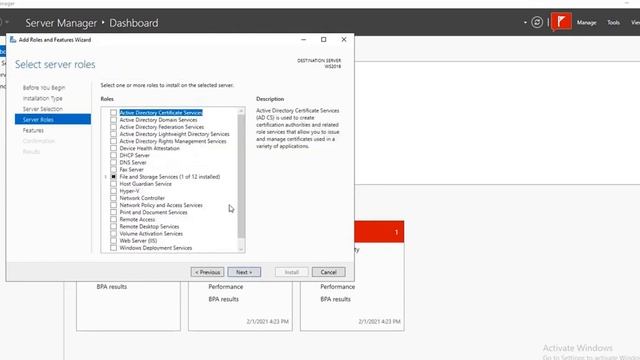Enable the DNS Server checkbox
Viewport: 640px width, 360px height.
pyautogui.click(x=113, y=162)
